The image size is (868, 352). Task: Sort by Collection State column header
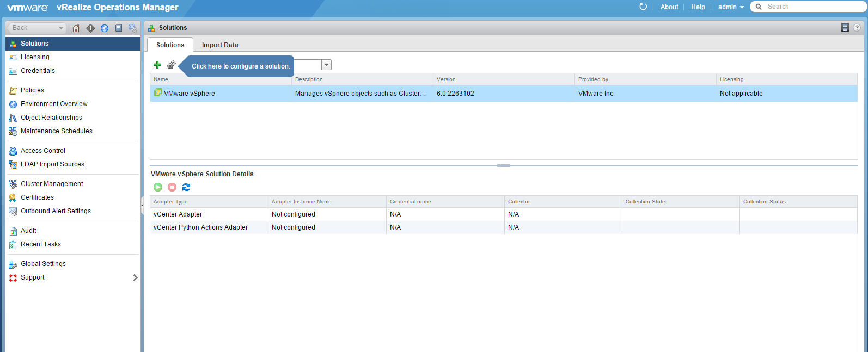coord(681,202)
